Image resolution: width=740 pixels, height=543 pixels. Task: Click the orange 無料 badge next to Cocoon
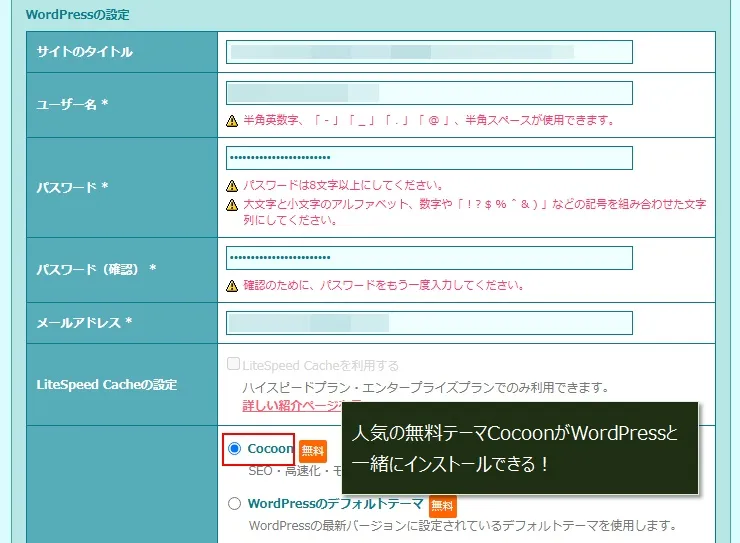click(313, 451)
